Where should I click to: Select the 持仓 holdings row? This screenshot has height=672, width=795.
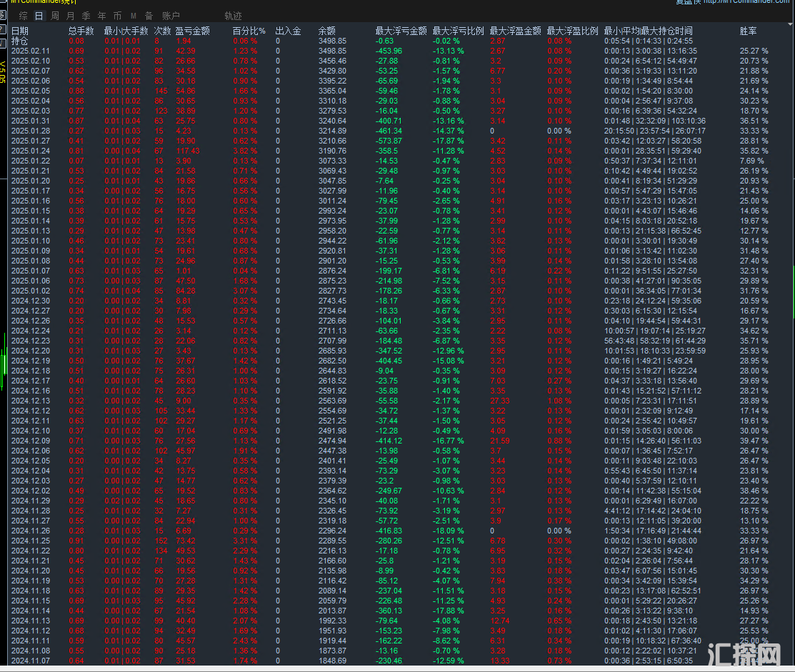20,41
